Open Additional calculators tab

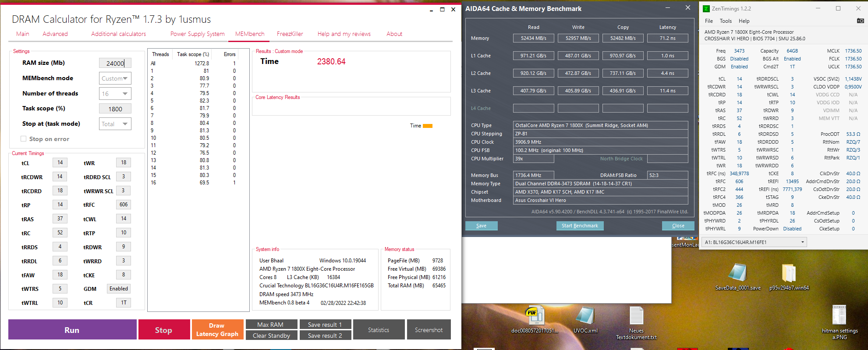click(x=119, y=34)
